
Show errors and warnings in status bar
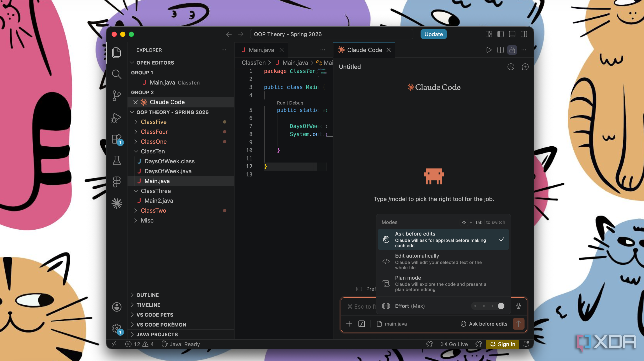[x=139, y=344]
